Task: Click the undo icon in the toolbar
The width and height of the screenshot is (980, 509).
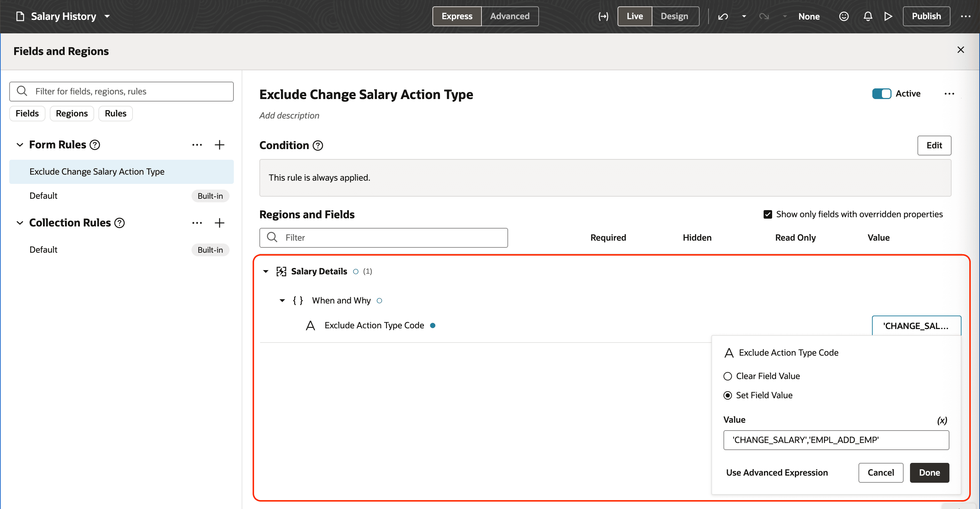Action: [722, 16]
